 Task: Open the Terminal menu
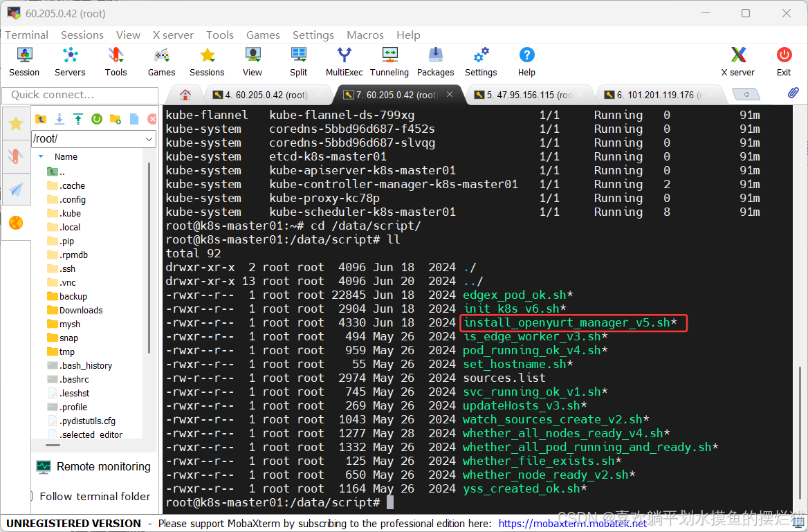pyautogui.click(x=27, y=35)
